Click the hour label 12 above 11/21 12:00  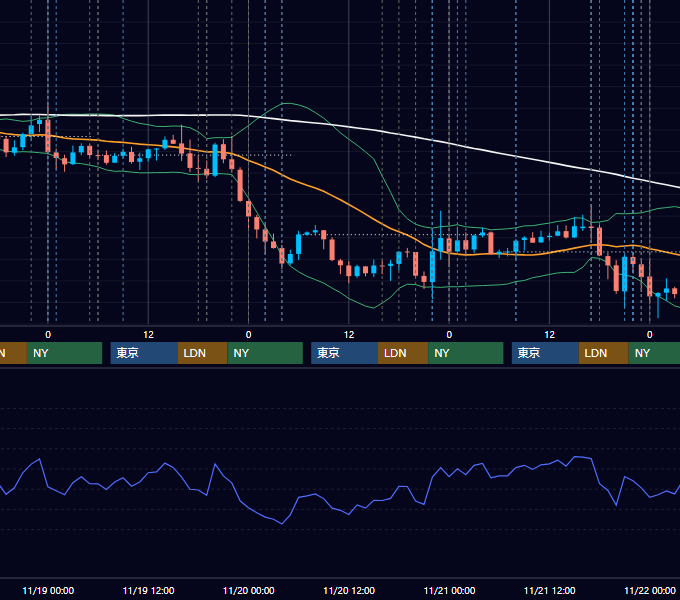tap(549, 335)
